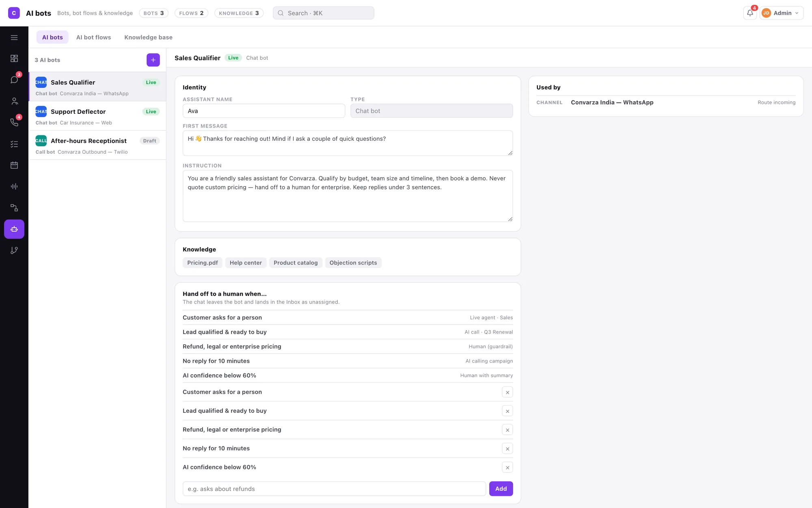
Task: Click 'Human with summary' handoff target
Action: pos(486,376)
